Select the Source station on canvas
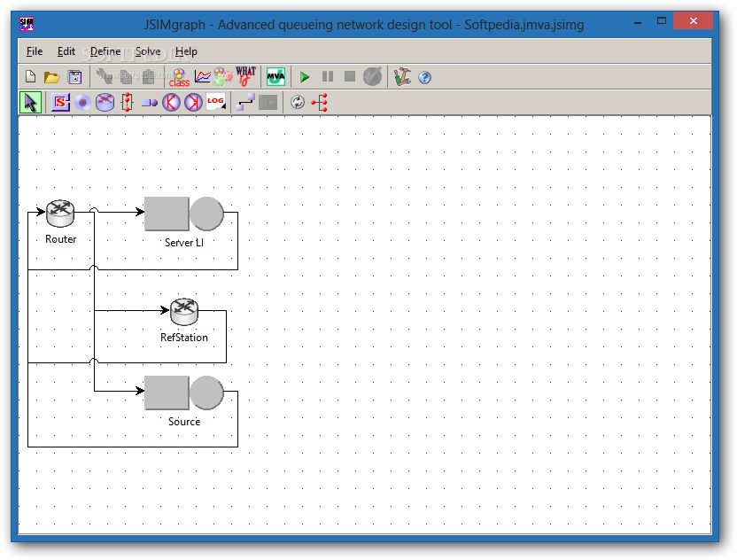 pyautogui.click(x=183, y=393)
